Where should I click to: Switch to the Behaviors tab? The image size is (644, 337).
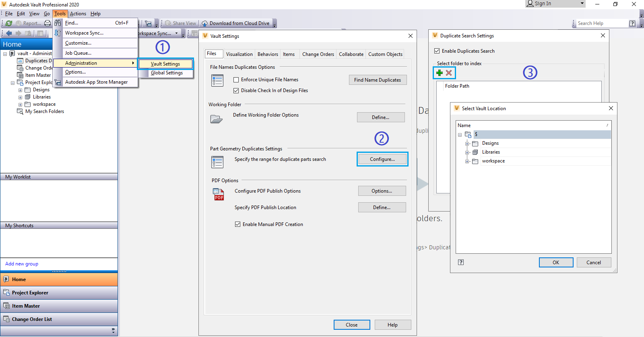[x=268, y=54]
